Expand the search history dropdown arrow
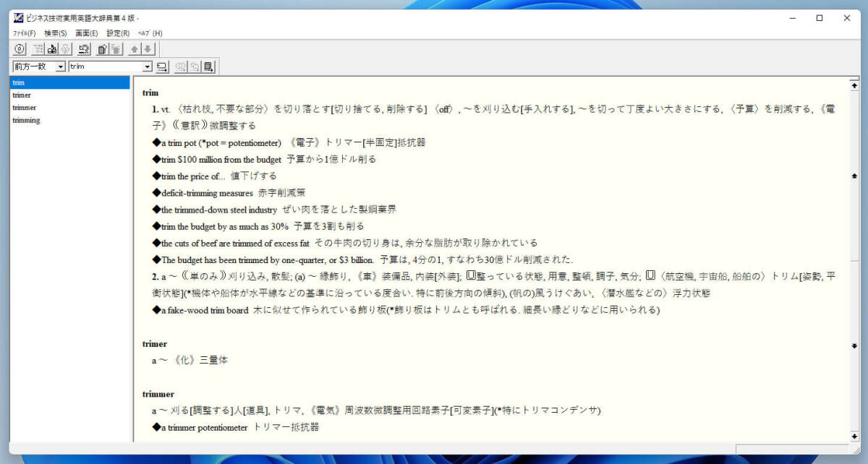The height and width of the screenshot is (464, 868). tap(148, 66)
